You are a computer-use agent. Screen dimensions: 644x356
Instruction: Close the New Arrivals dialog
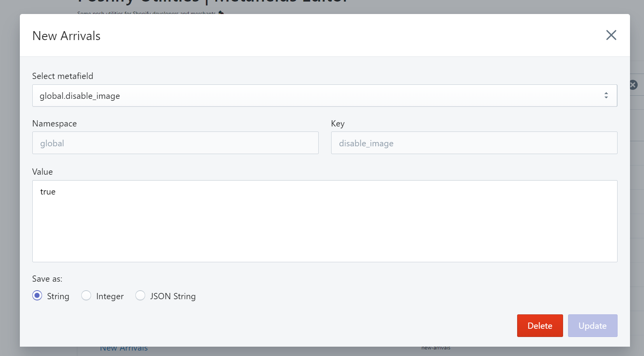point(611,35)
